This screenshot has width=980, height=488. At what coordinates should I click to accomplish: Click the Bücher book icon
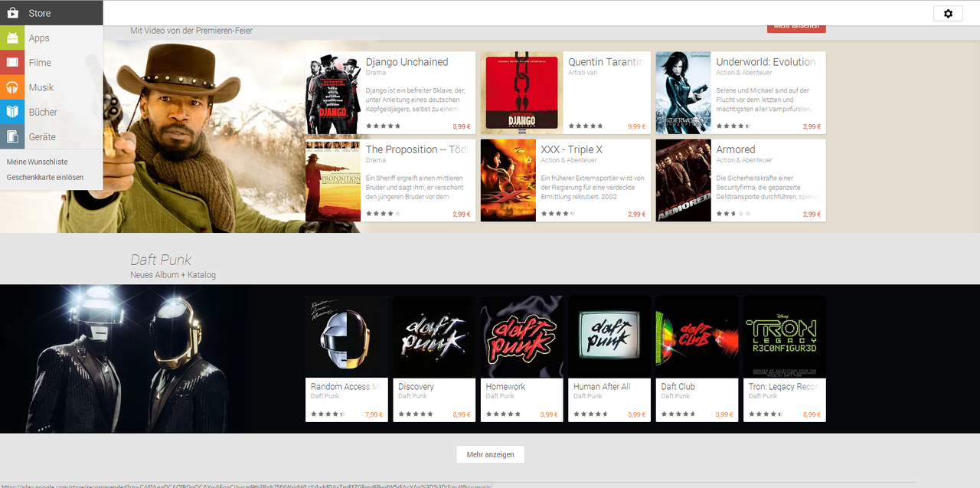[x=12, y=112]
